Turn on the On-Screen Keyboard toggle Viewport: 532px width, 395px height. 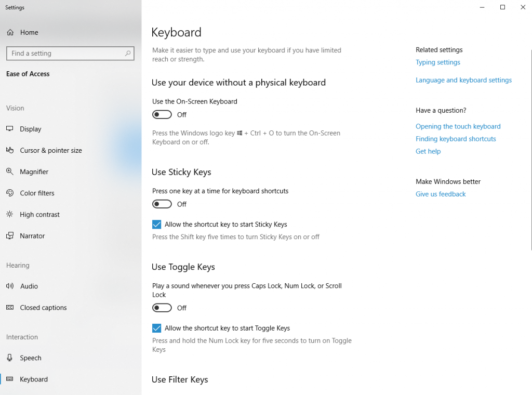click(162, 115)
